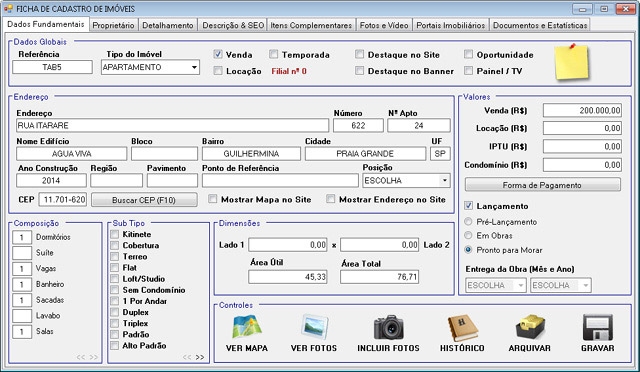640x372 pixels.
Task: Open the Portais Imobiliários tab
Action: [x=451, y=25]
